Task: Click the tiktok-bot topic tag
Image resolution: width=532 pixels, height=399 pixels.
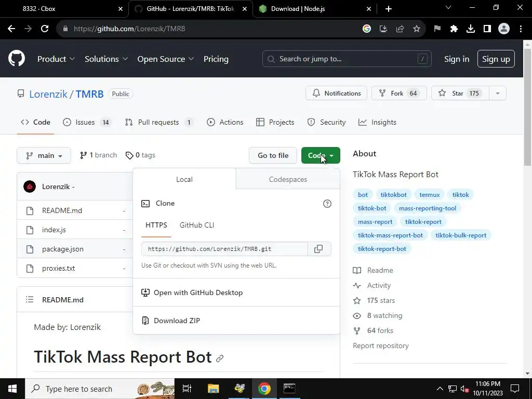Action: (372, 208)
